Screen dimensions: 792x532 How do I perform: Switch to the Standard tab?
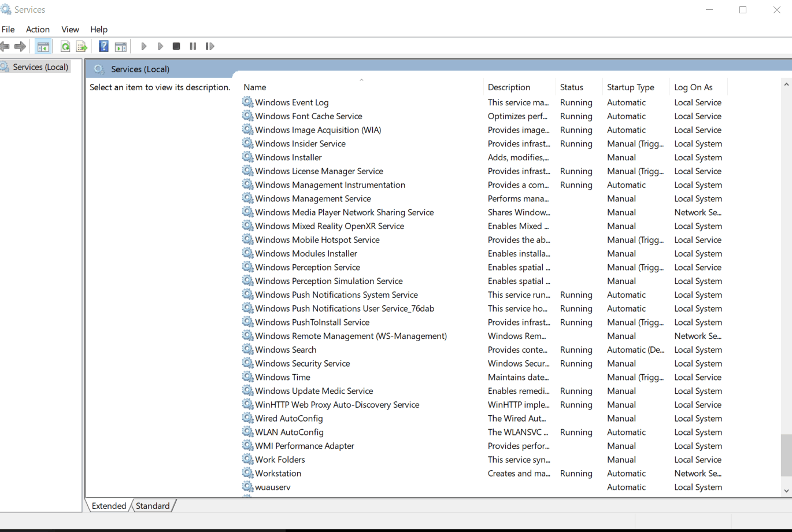click(153, 506)
